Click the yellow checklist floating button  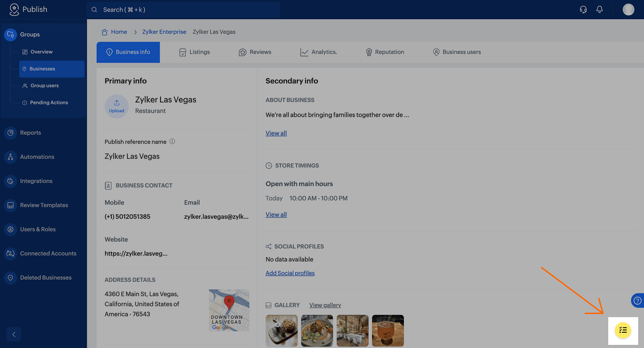623,331
